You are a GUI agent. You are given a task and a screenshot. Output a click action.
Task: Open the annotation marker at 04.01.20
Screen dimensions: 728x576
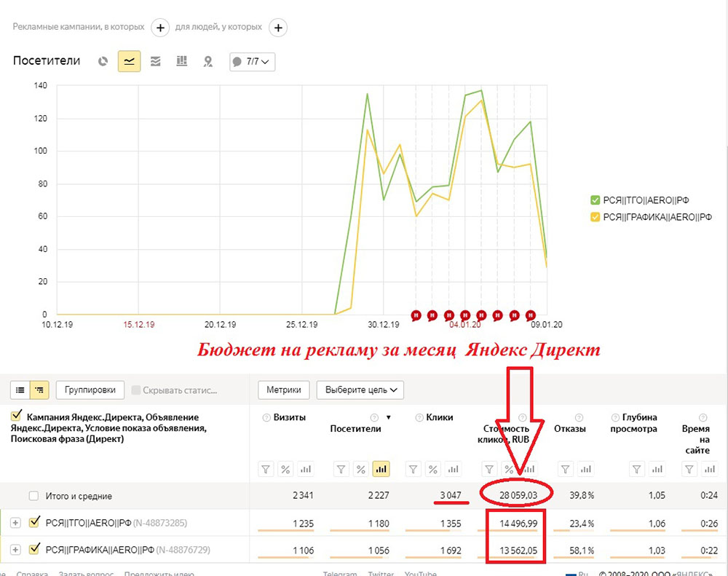[x=465, y=315]
